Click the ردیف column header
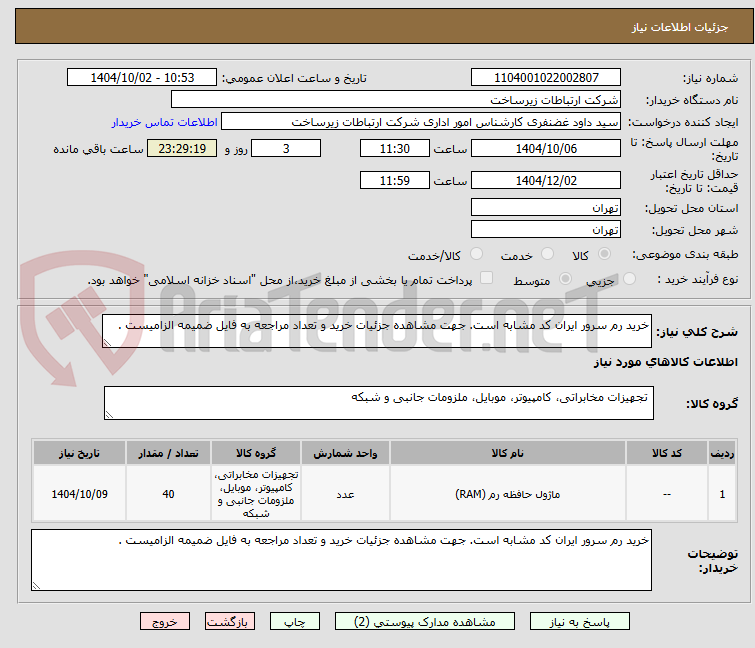This screenshot has width=755, height=648. tap(722, 453)
